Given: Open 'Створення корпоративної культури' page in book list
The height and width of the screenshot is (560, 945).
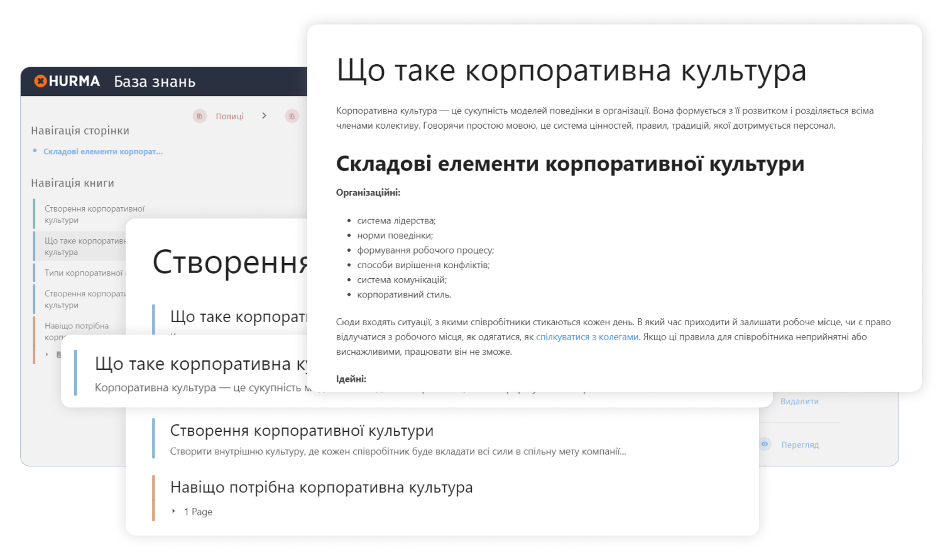Looking at the screenshot, I should click(302, 431).
